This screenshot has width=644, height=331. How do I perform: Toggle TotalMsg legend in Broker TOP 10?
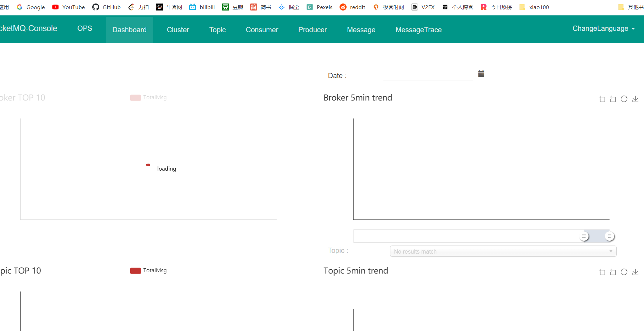click(x=148, y=97)
